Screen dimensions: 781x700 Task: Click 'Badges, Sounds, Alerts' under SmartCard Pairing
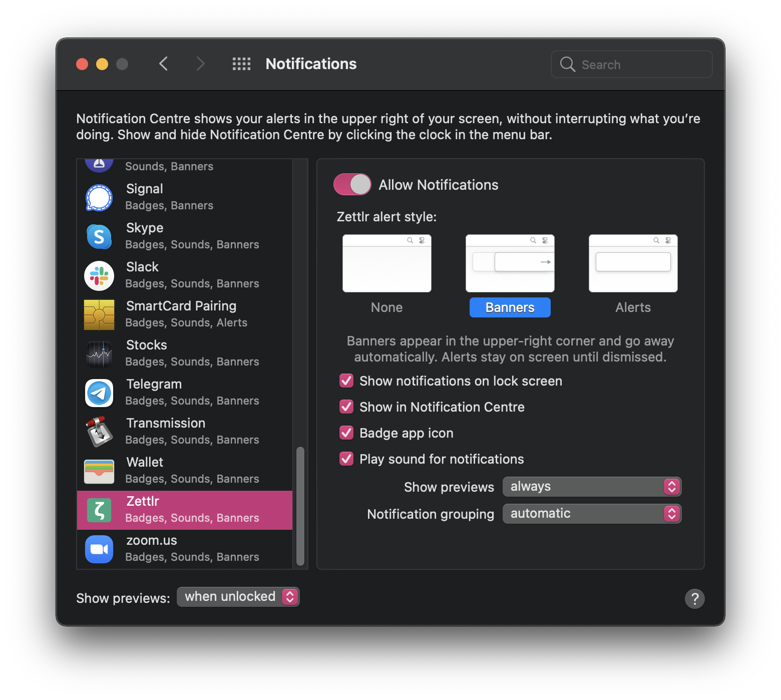[x=186, y=322]
